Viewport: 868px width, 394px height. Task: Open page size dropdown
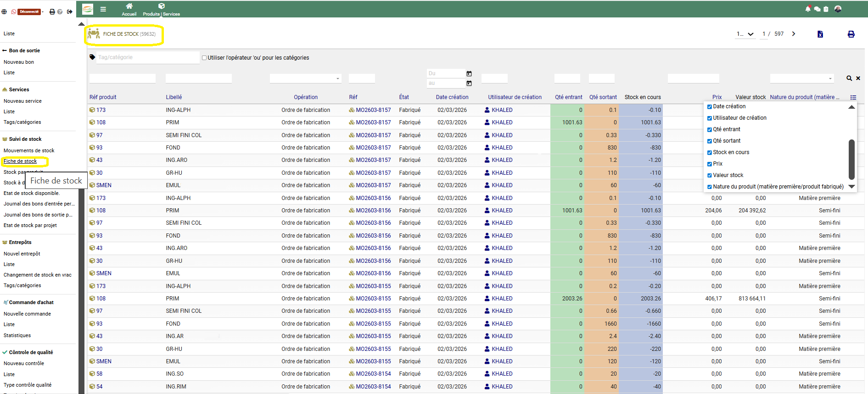tap(745, 34)
